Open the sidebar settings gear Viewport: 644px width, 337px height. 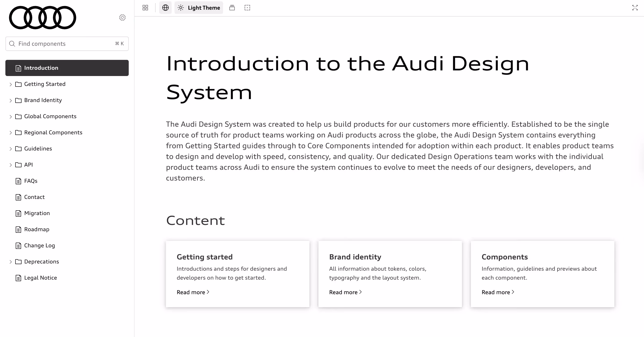coord(122,17)
